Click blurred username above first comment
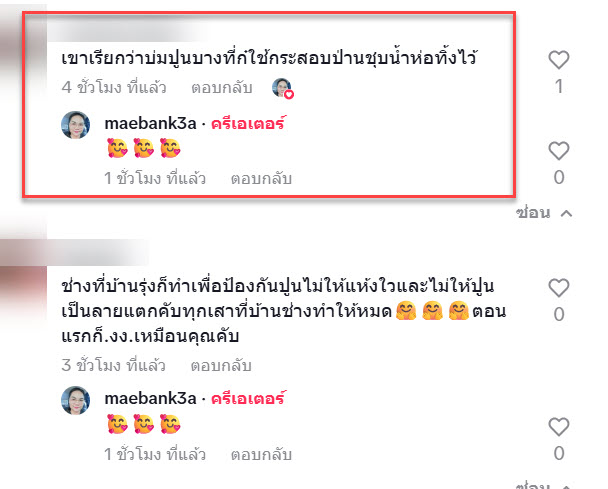The height and width of the screenshot is (489, 608). (x=124, y=30)
